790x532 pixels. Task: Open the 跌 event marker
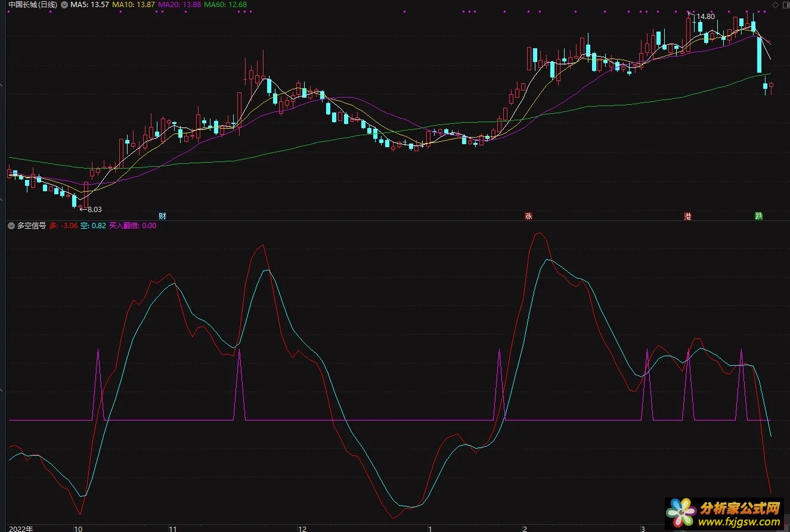[x=758, y=216]
